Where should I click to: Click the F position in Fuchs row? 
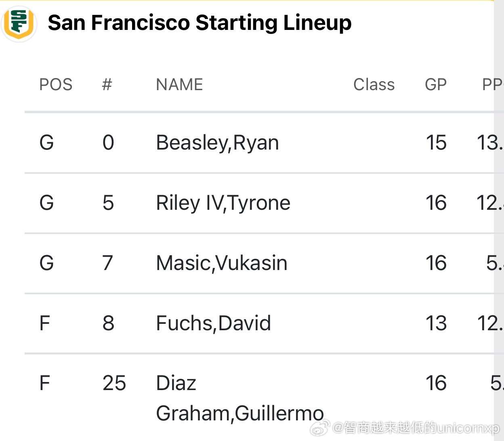(x=44, y=323)
